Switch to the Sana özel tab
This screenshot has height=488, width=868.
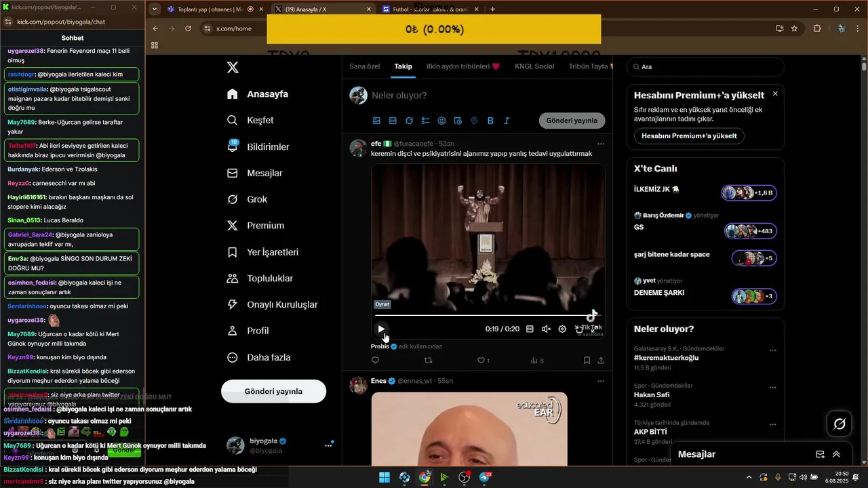click(365, 66)
